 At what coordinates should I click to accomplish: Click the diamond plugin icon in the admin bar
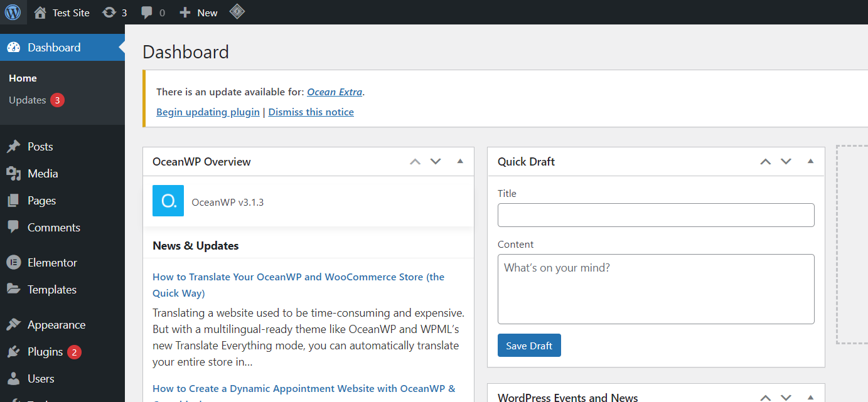pyautogui.click(x=237, y=12)
